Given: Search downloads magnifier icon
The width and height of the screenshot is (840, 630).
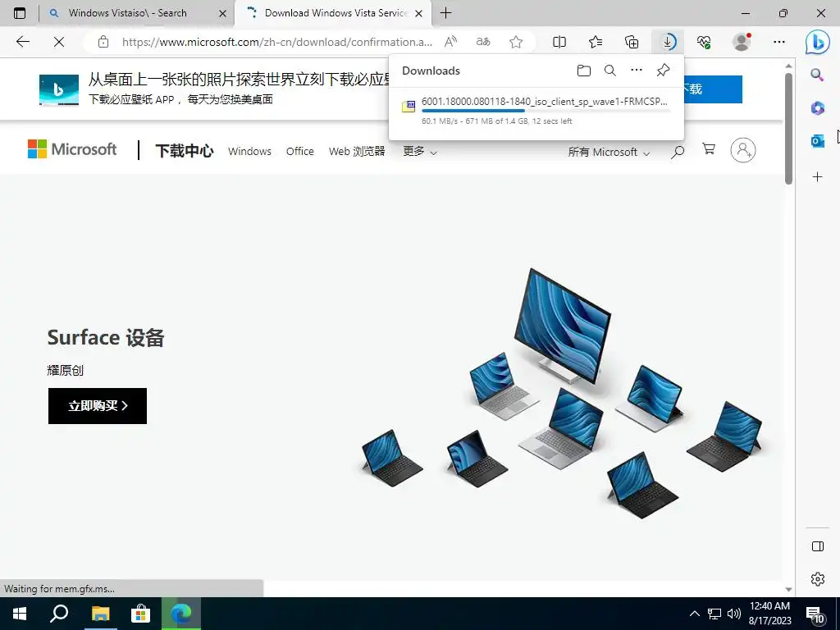Looking at the screenshot, I should click(610, 71).
